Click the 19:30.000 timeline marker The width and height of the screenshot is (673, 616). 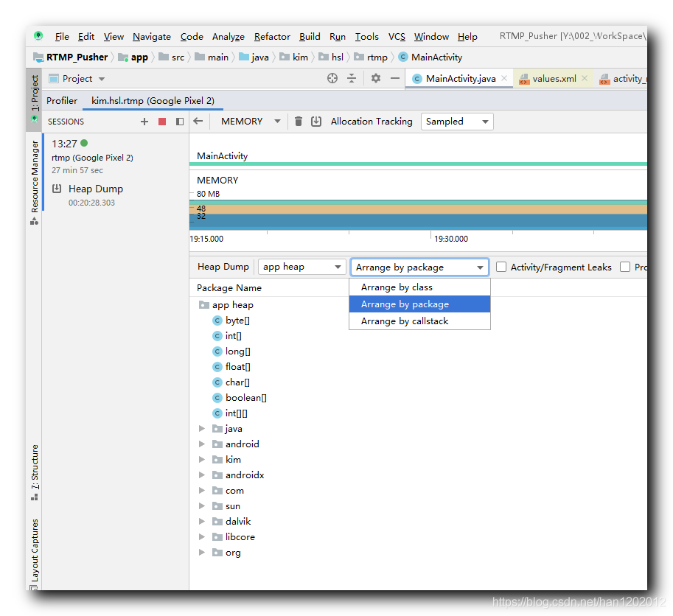pyautogui.click(x=450, y=239)
